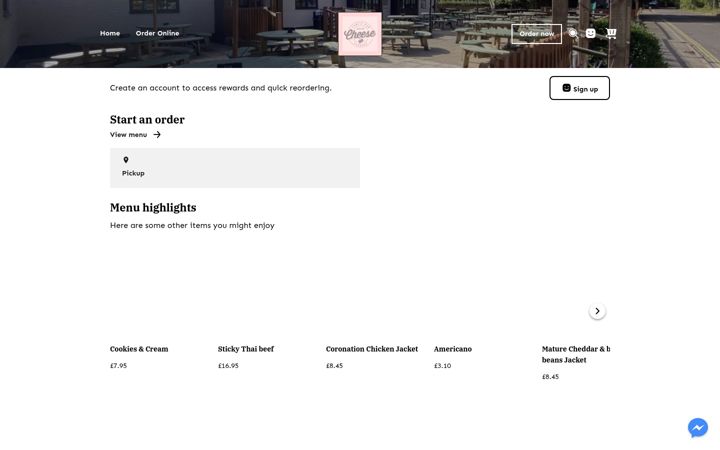720x450 pixels.
Task: Click the Sign up button
Action: pos(579,88)
